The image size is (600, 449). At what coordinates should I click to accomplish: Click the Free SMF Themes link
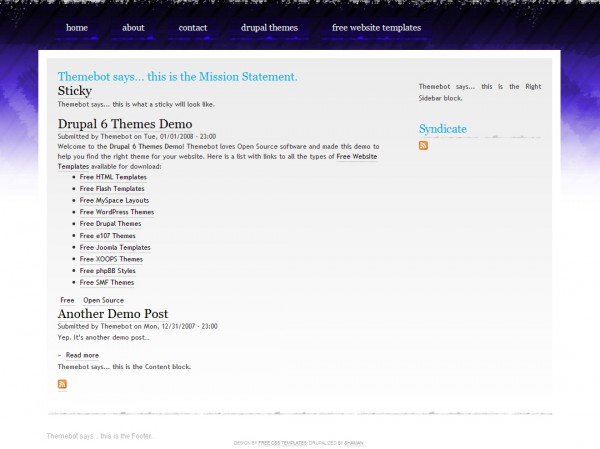pos(107,282)
